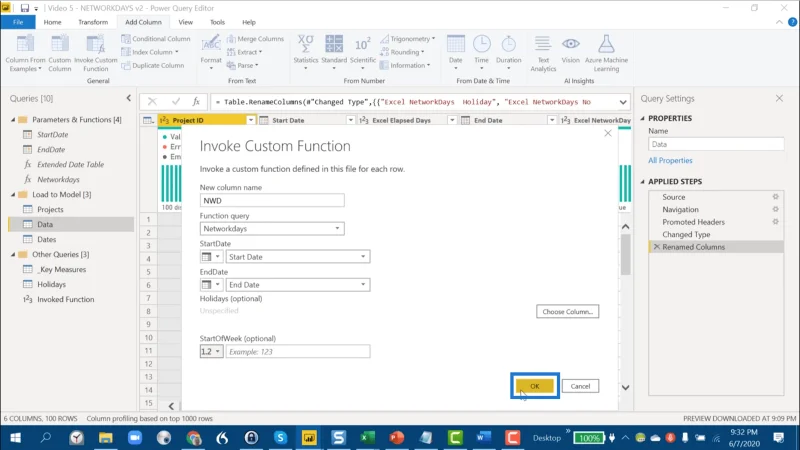Select the Holidays query
Image resolution: width=800 pixels, height=450 pixels.
[51, 284]
